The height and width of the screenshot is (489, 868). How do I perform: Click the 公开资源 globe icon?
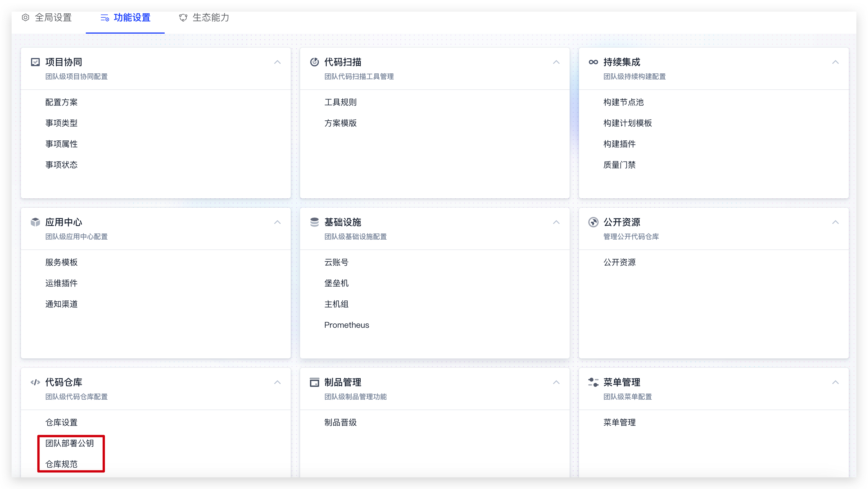593,222
